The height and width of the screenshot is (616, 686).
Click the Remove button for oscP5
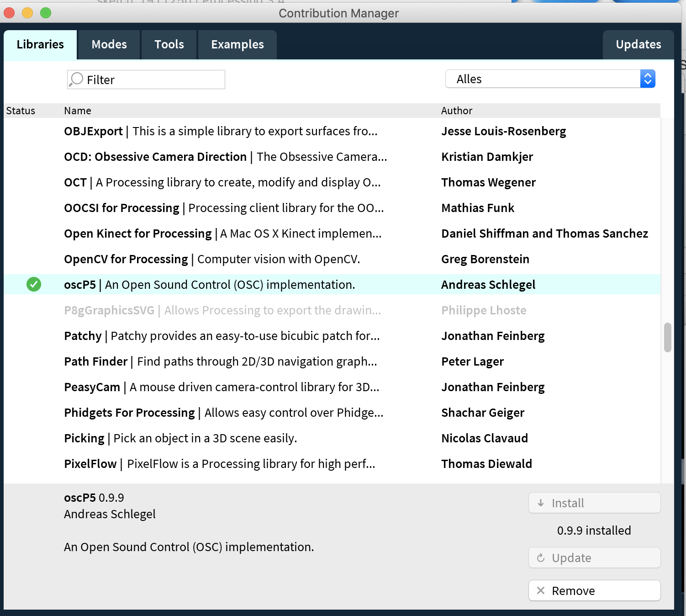pyautogui.click(x=595, y=590)
